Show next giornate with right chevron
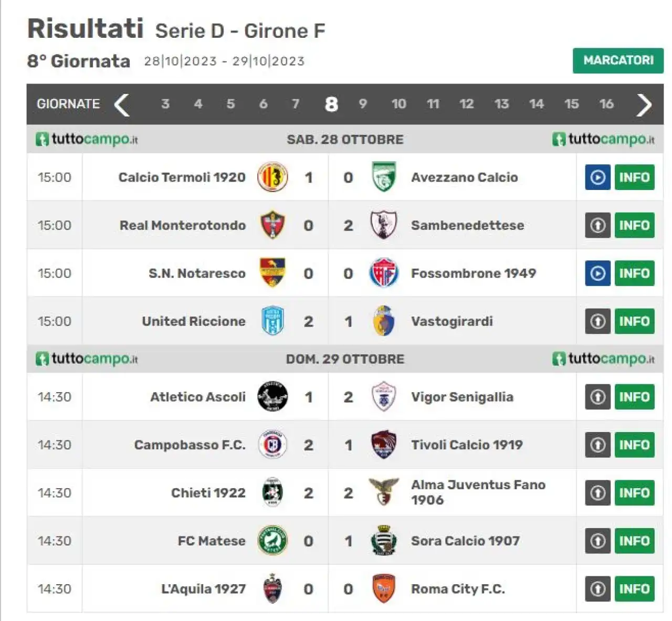 (644, 104)
